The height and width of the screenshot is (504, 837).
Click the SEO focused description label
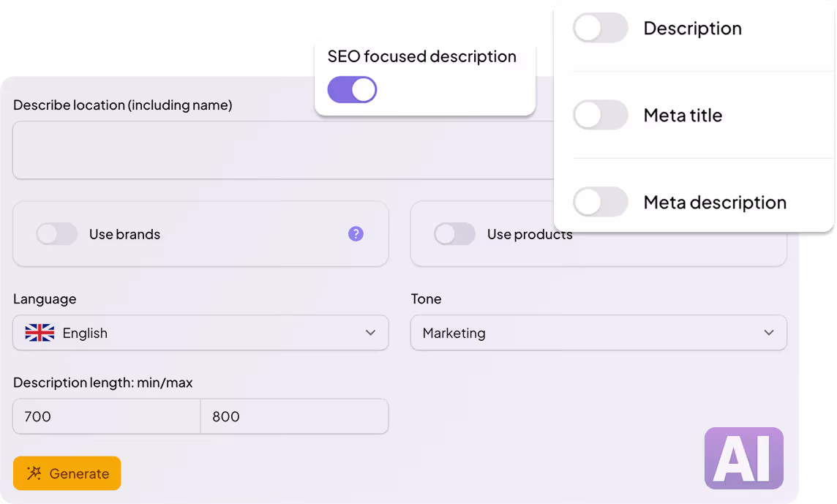tap(424, 56)
